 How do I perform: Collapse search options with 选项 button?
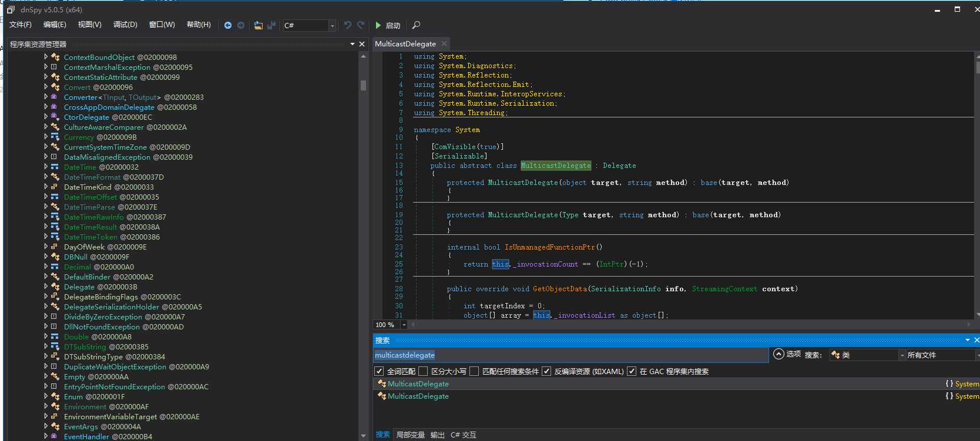point(787,354)
